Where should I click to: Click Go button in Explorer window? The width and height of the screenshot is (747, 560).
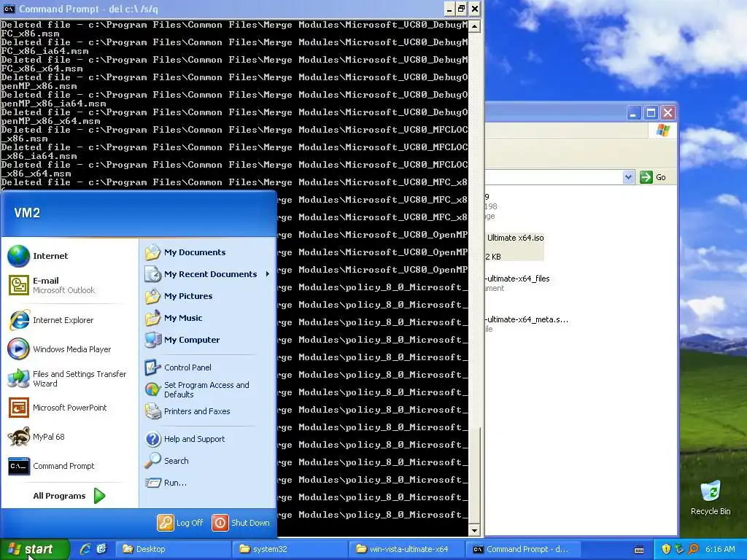coord(653,177)
